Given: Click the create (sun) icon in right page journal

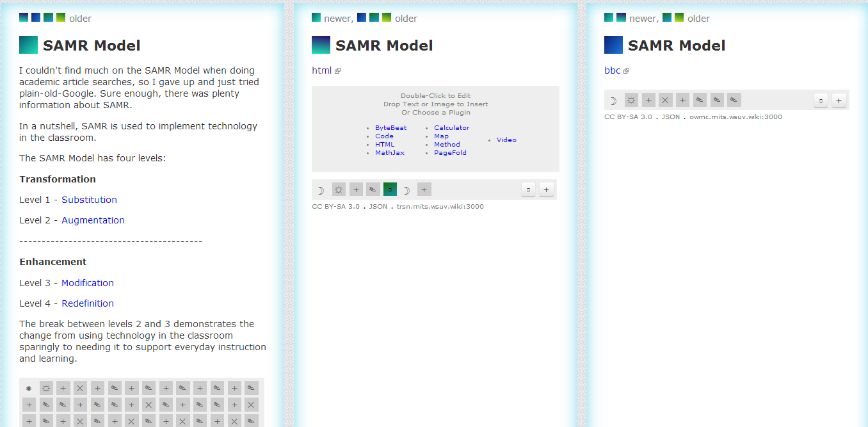Looking at the screenshot, I should coord(631,100).
